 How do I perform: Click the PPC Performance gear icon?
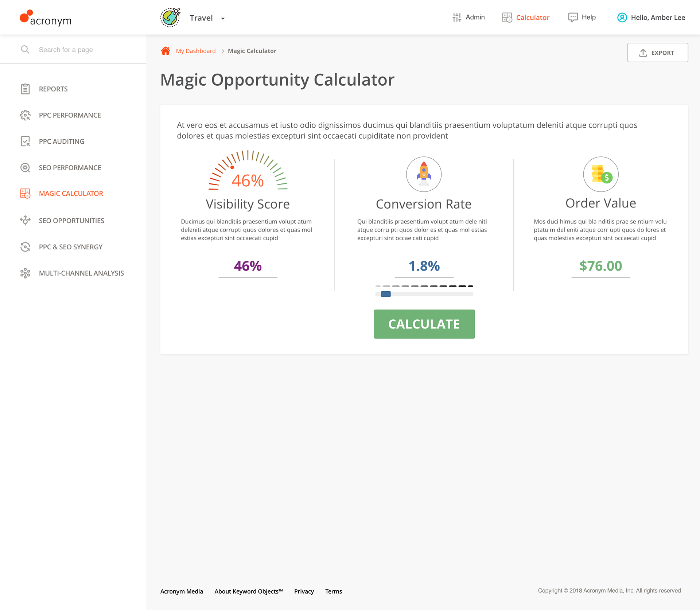click(25, 115)
